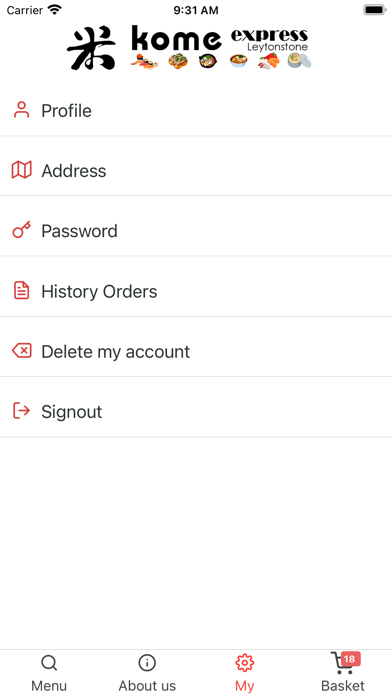The width and height of the screenshot is (392, 696).
Task: Tap the Signout arrow icon
Action: [x=21, y=411]
